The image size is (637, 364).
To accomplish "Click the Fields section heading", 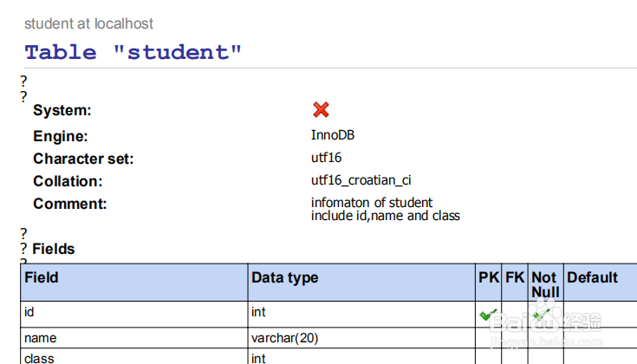I will [x=54, y=249].
